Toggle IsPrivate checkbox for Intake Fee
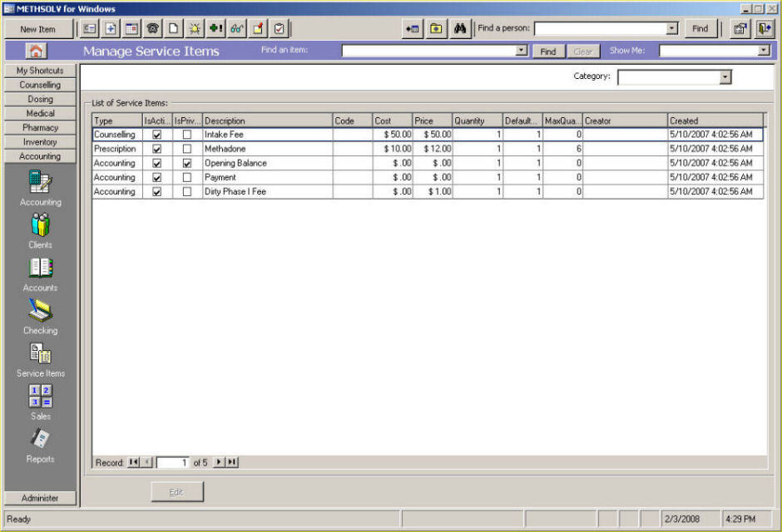This screenshot has width=782, height=532. click(x=186, y=135)
